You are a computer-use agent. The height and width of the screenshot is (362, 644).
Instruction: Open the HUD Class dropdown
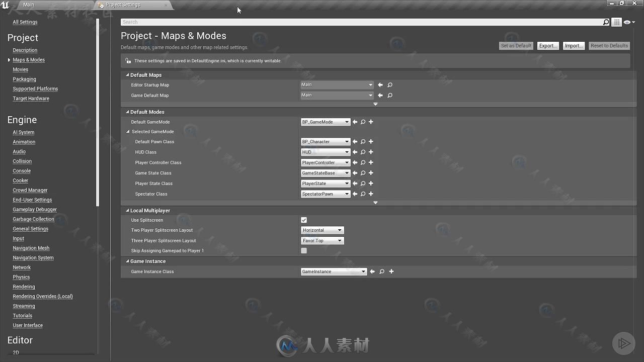pyautogui.click(x=326, y=152)
